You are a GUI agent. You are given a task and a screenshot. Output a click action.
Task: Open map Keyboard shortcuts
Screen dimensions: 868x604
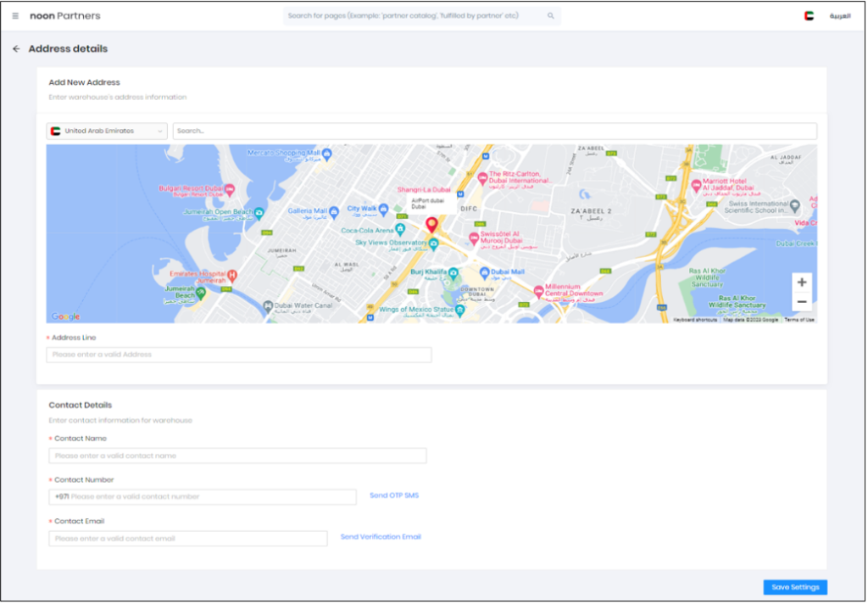[x=695, y=320]
